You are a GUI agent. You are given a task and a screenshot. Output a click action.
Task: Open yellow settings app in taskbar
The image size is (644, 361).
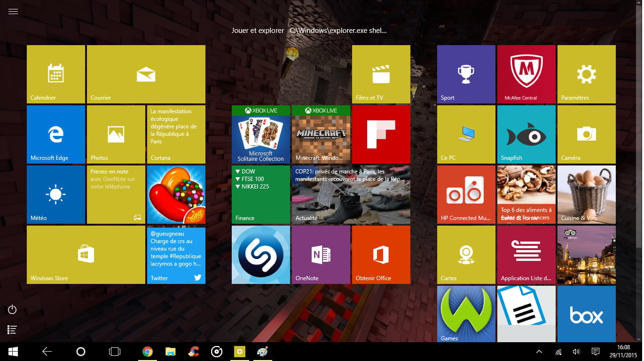click(240, 352)
